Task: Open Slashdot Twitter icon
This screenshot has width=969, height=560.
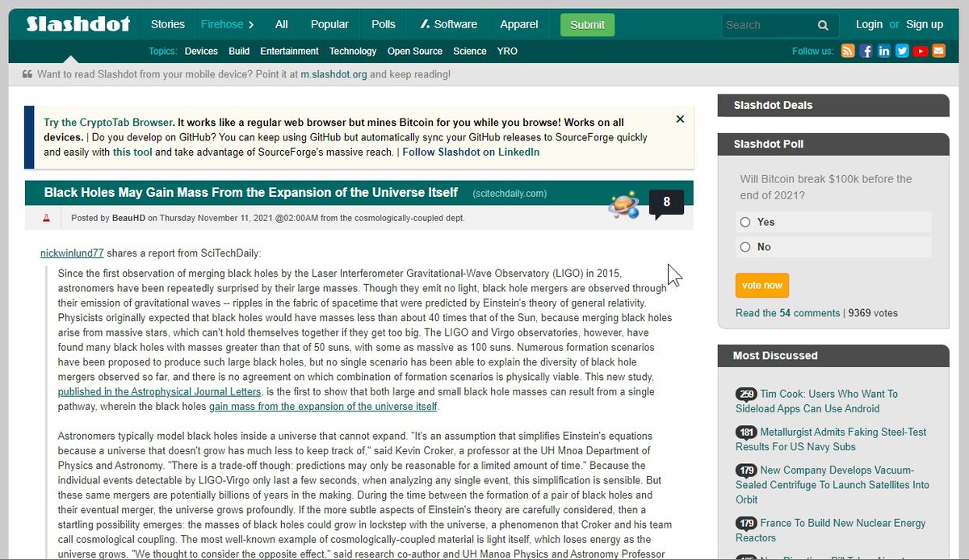Action: 902,51
